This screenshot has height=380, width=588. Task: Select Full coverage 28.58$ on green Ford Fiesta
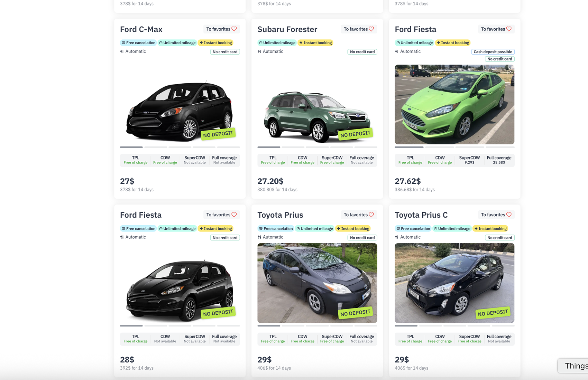point(499,160)
